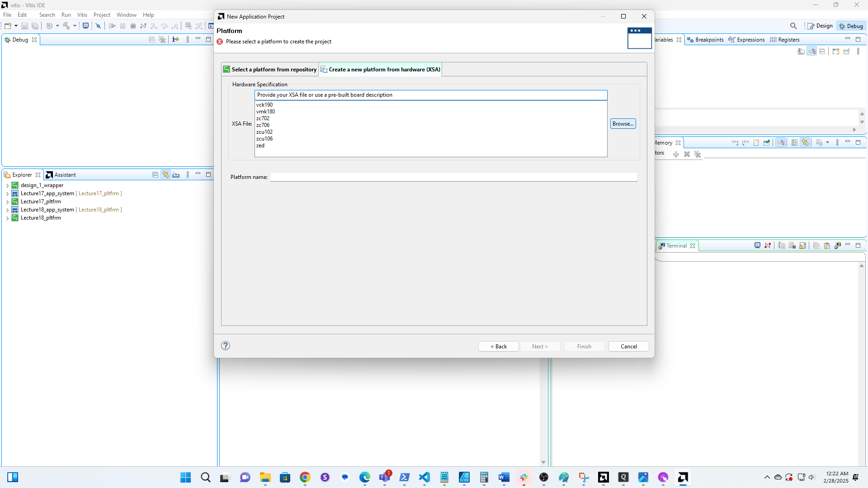The height and width of the screenshot is (488, 868).
Task: Resume execution with the play toolbar icon
Action: 113,26
